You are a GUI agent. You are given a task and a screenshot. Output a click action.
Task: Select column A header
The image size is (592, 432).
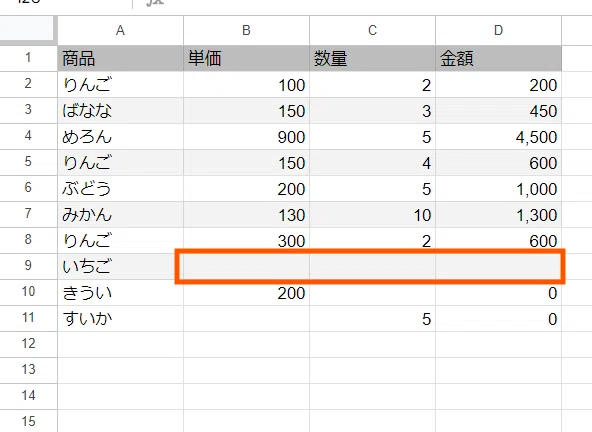point(120,30)
